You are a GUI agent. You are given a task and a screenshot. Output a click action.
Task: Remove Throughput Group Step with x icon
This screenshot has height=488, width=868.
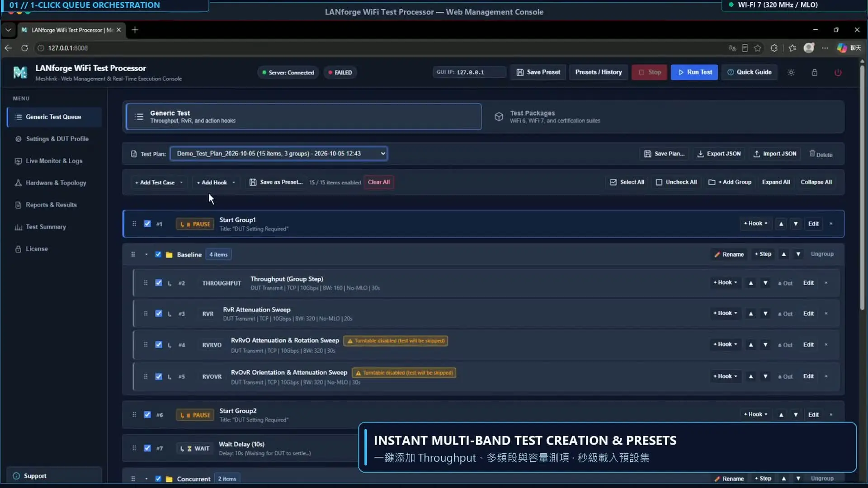(x=826, y=283)
